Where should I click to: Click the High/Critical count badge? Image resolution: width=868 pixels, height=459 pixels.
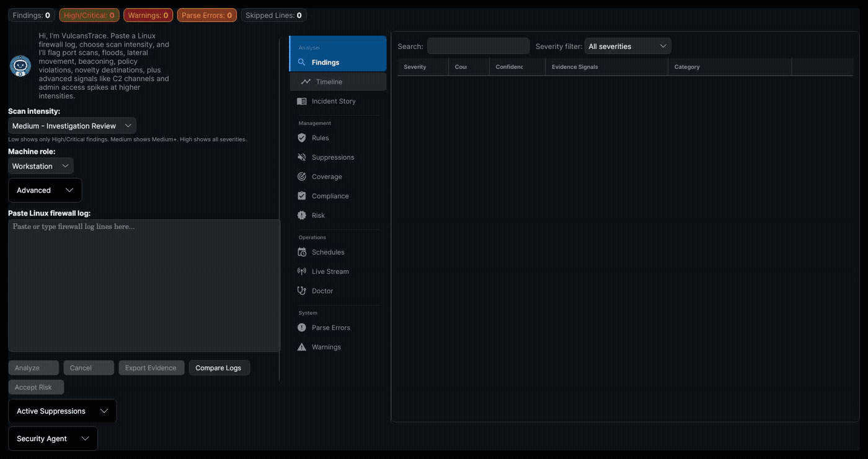pos(89,15)
